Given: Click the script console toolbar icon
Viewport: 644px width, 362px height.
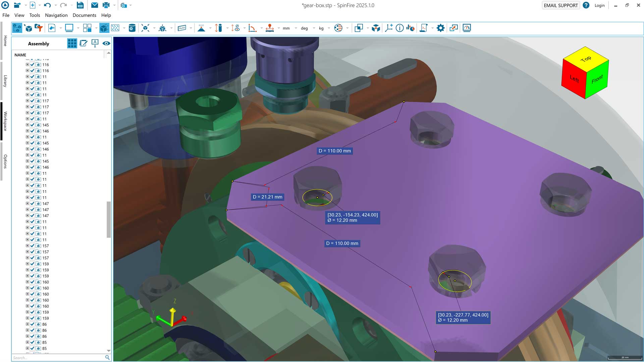Looking at the screenshot, I should [x=424, y=28].
